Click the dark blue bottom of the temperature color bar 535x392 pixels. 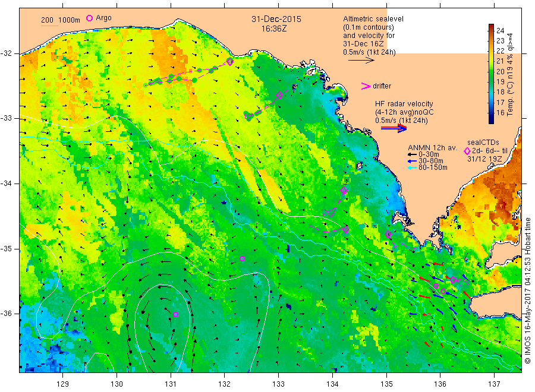tap(492, 120)
